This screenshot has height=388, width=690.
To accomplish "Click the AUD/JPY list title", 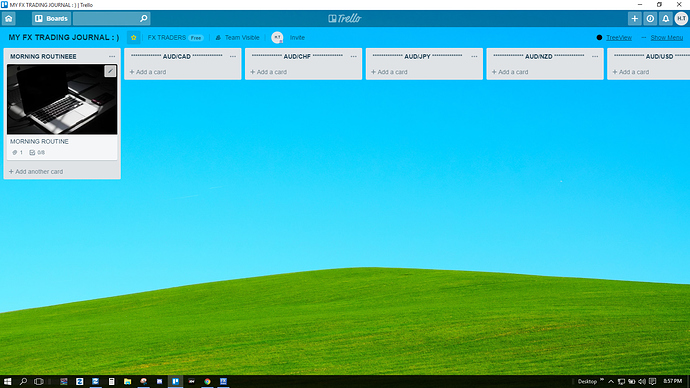I will pyautogui.click(x=417, y=56).
